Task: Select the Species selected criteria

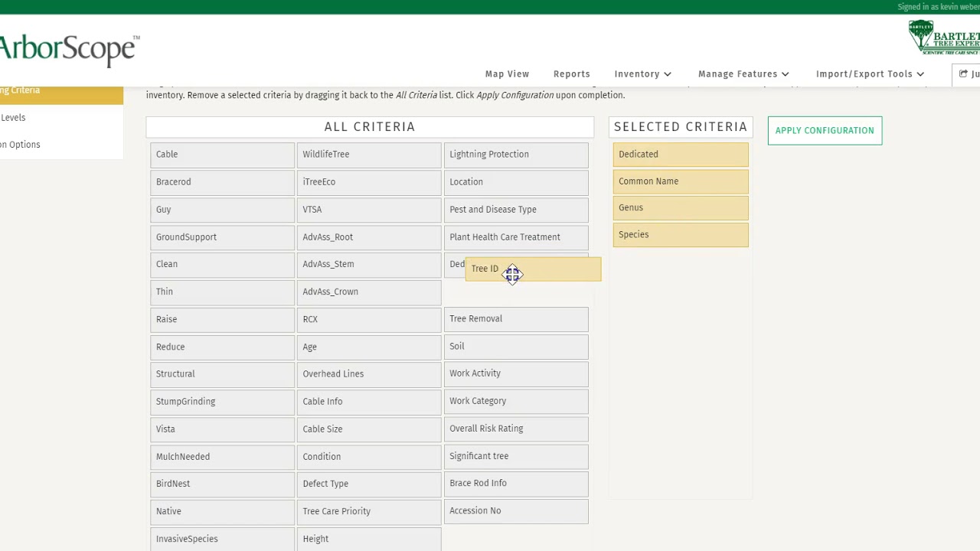Action: 681,234
